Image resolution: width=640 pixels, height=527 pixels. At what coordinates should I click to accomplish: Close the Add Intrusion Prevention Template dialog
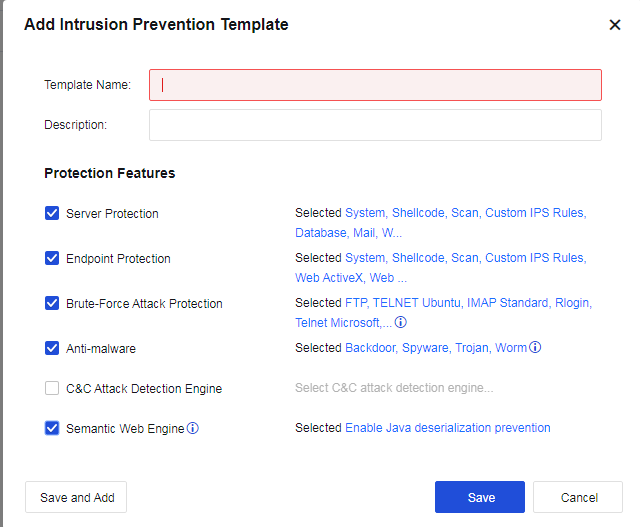coord(615,25)
